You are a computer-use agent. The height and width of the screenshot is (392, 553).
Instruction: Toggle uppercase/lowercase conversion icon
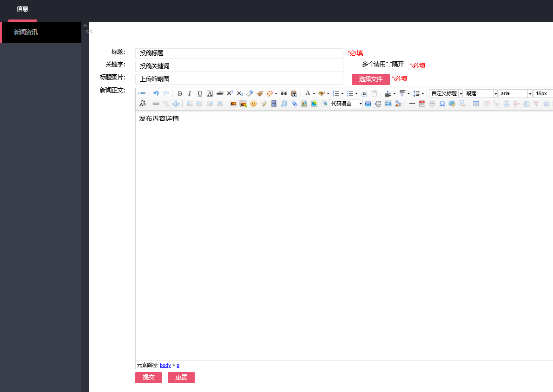pos(143,104)
